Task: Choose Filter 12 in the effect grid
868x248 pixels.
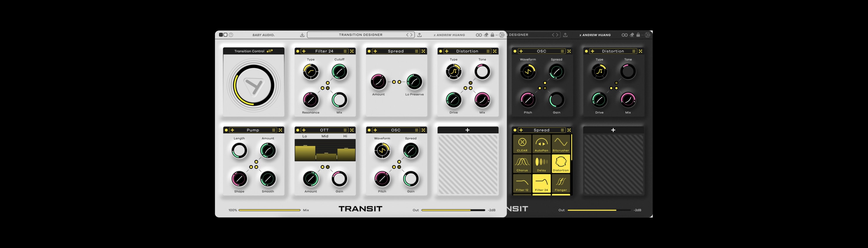Action: click(522, 183)
